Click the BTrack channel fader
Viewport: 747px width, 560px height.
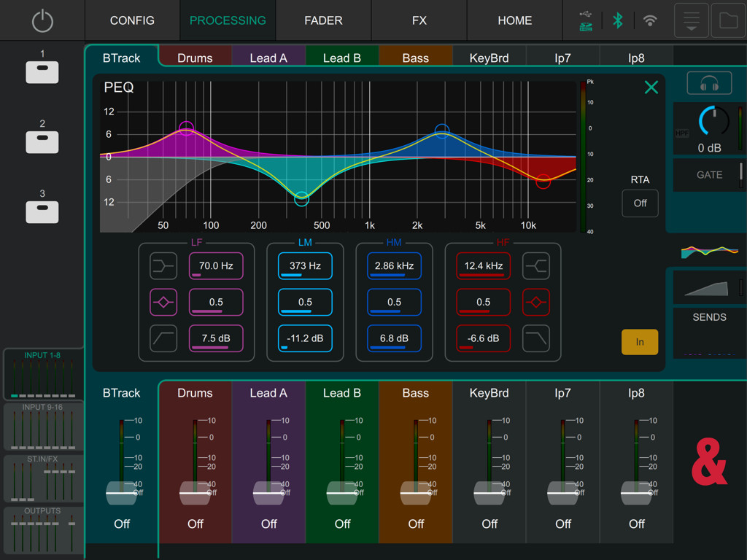point(121,493)
